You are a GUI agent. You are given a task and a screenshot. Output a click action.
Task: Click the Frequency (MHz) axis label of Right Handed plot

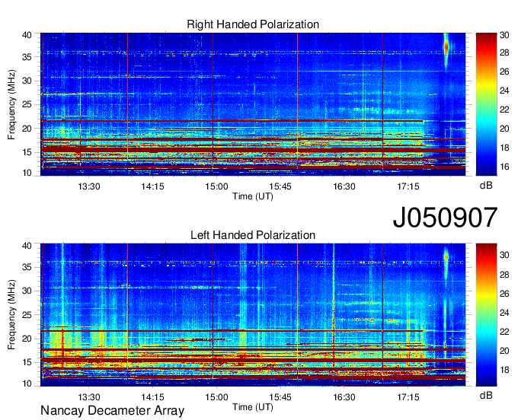[11, 104]
